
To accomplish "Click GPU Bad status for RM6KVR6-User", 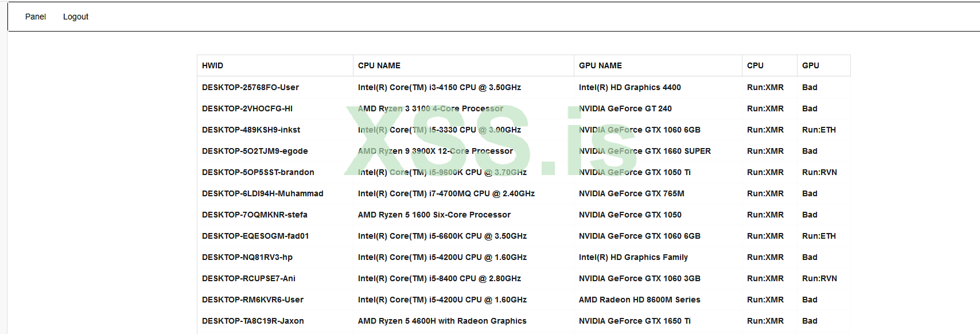I will [810, 300].
